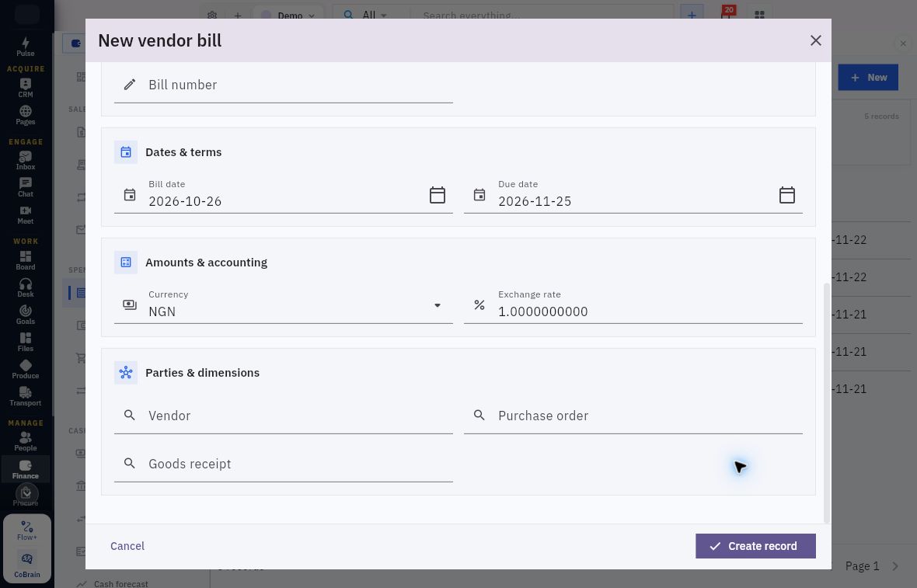
Task: Click the blue plus button in top bar
Action: (x=692, y=15)
